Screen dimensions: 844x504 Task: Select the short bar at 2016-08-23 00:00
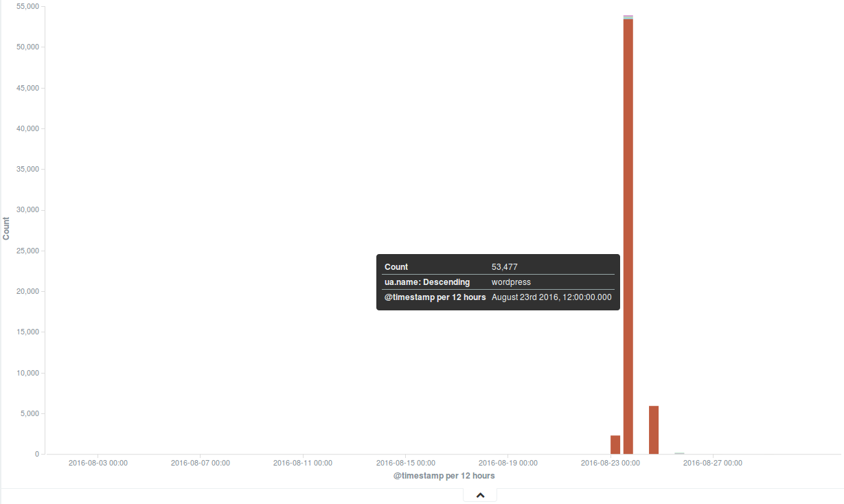(x=615, y=444)
